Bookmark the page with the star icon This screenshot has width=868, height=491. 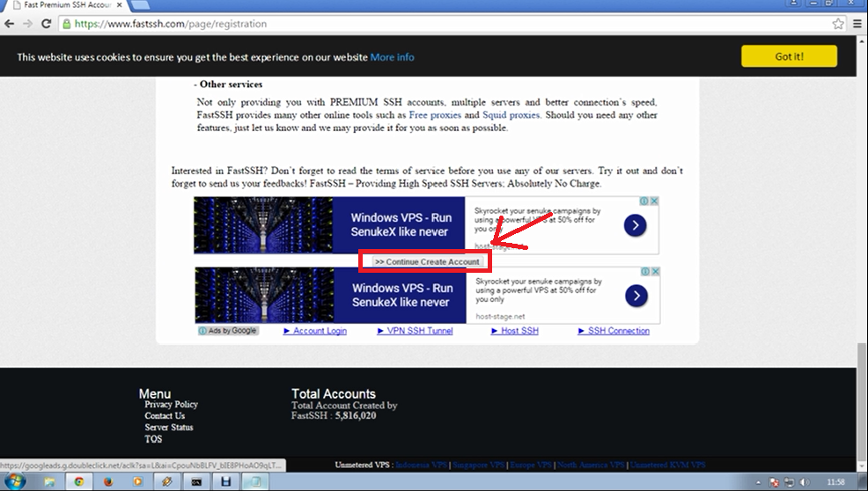(838, 24)
